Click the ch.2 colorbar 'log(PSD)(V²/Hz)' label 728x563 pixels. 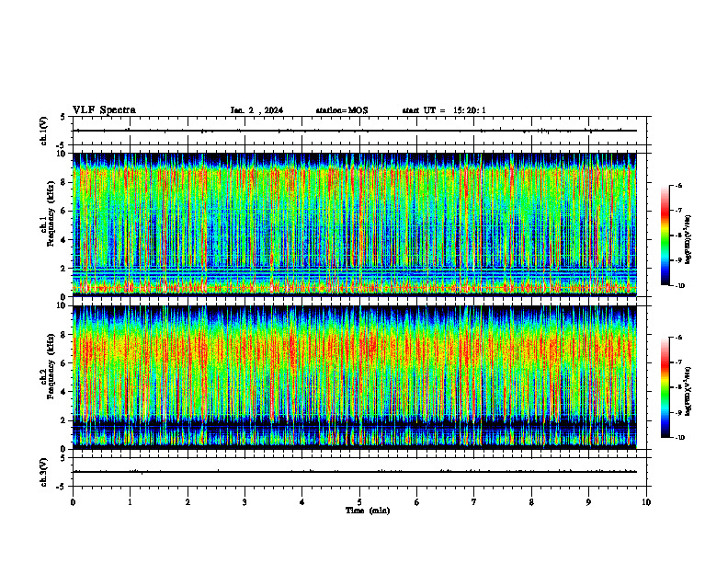click(689, 391)
